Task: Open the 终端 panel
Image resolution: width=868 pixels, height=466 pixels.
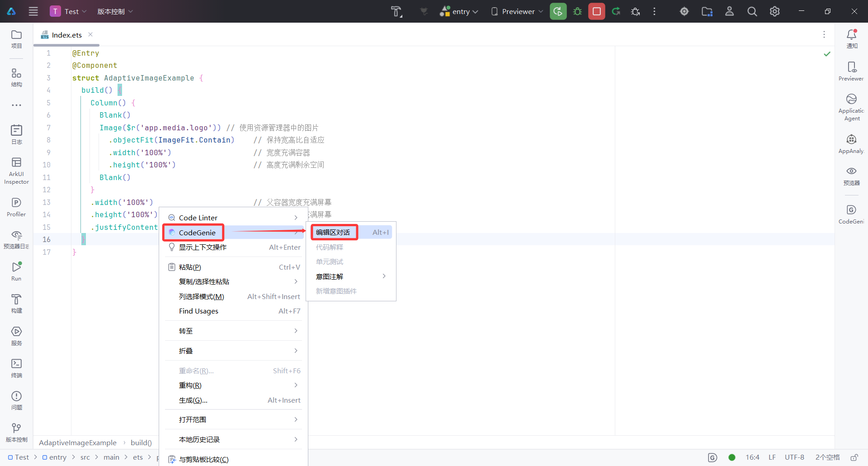Action: click(x=17, y=368)
